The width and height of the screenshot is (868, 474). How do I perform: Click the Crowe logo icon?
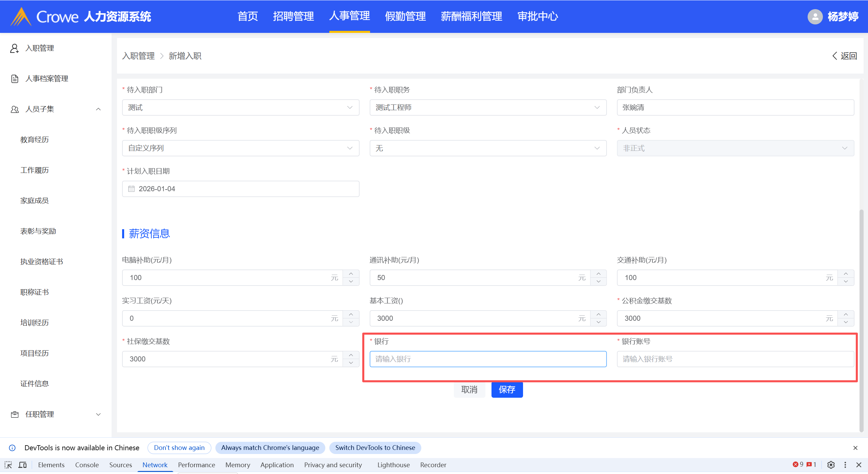click(x=21, y=17)
